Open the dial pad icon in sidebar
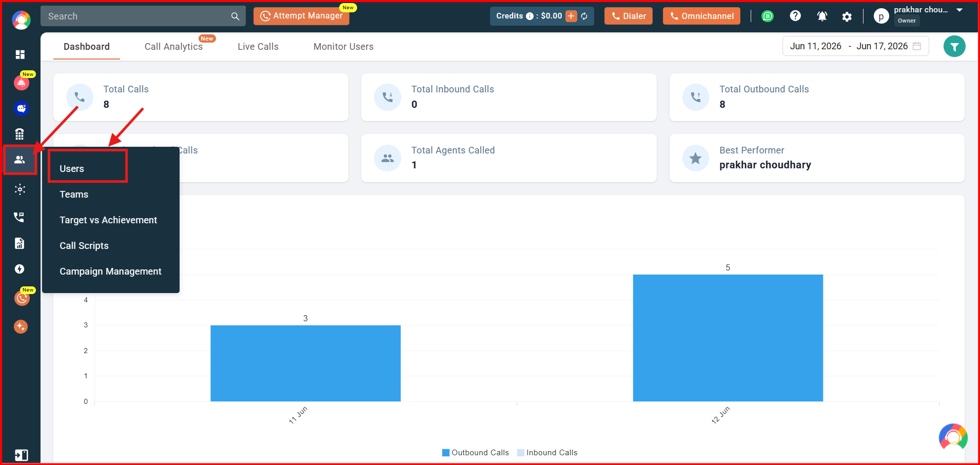The width and height of the screenshot is (980, 465). (x=19, y=134)
